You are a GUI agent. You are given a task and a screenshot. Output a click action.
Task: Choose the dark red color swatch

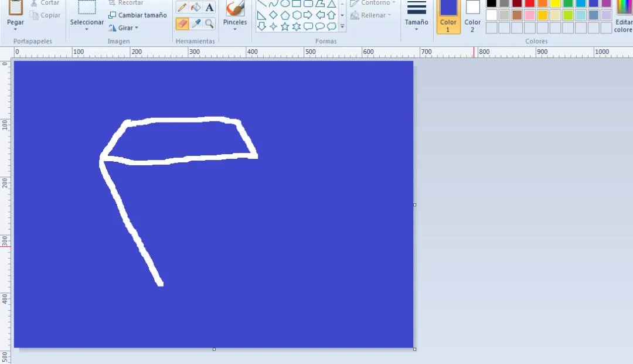(517, 4)
